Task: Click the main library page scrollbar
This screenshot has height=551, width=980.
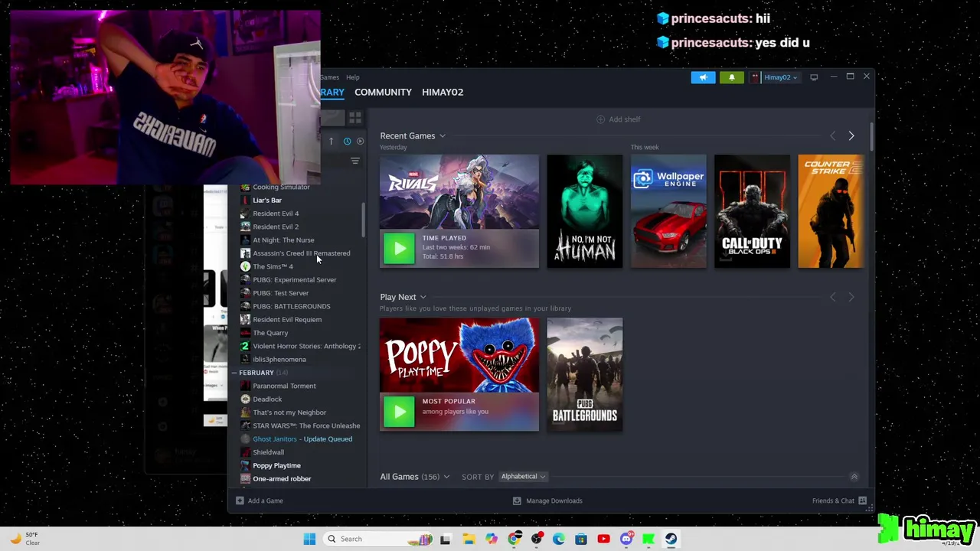Action: (x=871, y=138)
